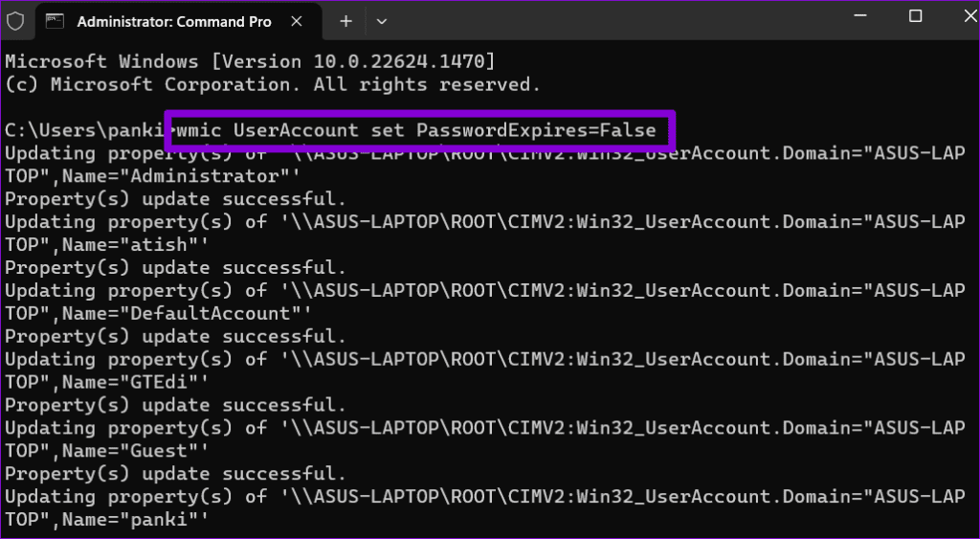
Task: Open a new terminal tab with plus button
Action: point(345,21)
